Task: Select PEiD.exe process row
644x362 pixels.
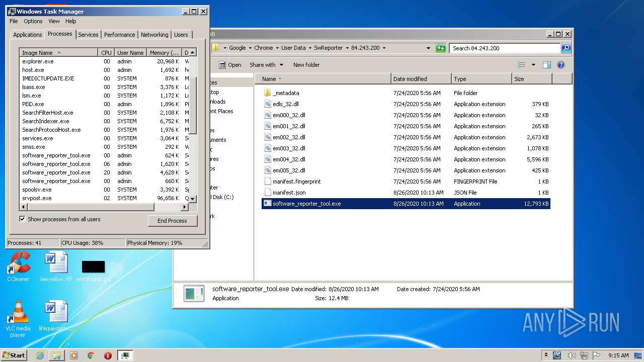Action: tap(104, 104)
